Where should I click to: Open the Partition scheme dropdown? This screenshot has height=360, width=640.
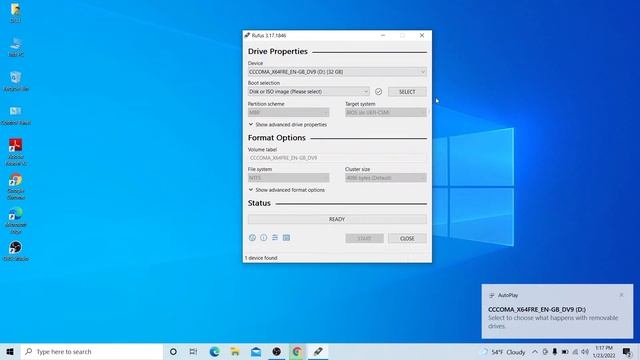click(x=288, y=112)
